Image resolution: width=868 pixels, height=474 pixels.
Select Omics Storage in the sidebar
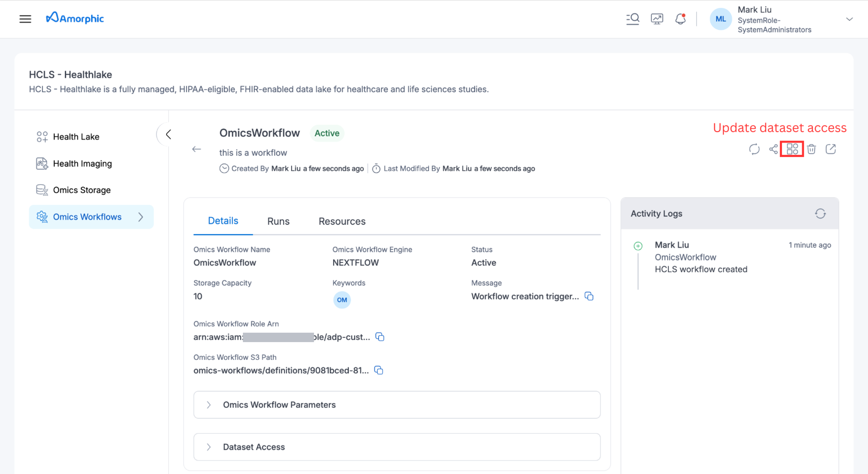[82, 190]
